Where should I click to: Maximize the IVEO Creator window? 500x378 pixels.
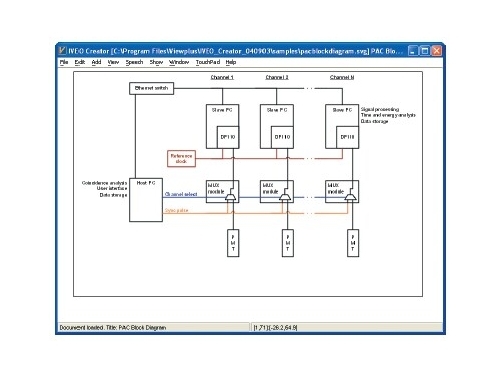point(425,51)
